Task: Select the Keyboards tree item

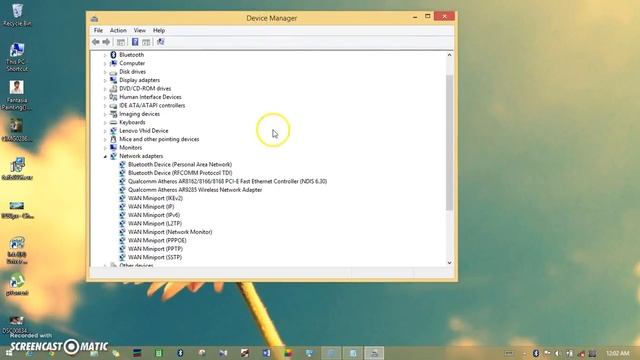Action: [x=132, y=122]
